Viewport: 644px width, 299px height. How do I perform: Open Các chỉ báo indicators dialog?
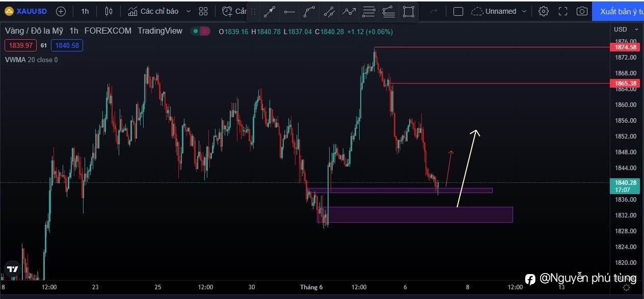[x=153, y=11]
